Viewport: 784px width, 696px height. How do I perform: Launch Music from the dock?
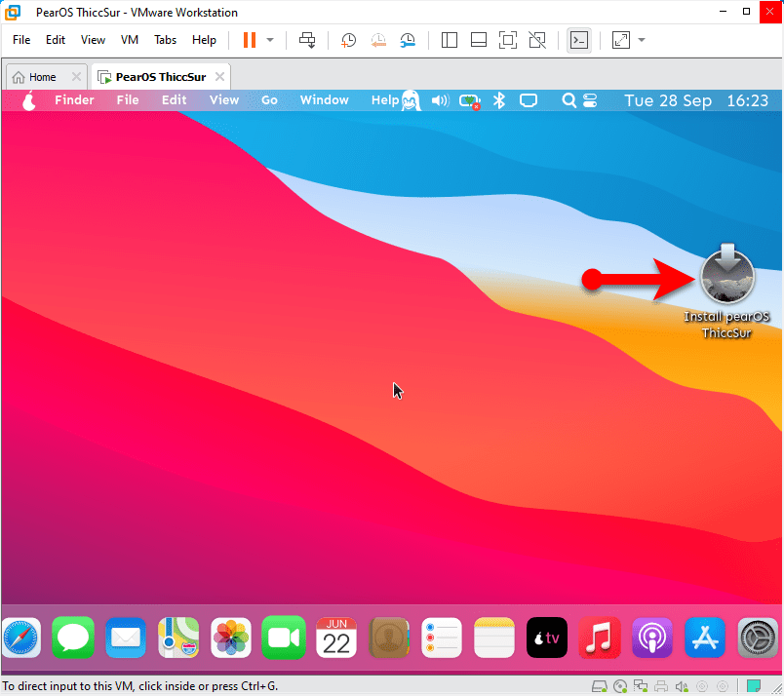point(600,638)
